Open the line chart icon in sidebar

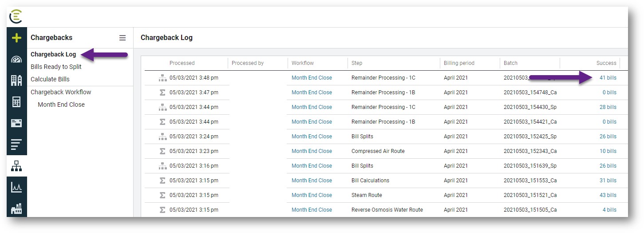[x=16, y=188]
